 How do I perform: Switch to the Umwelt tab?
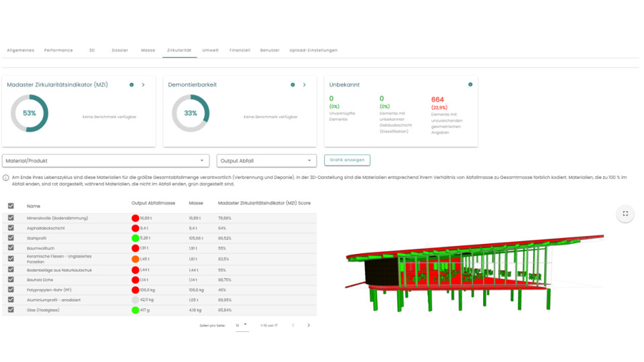pyautogui.click(x=210, y=50)
